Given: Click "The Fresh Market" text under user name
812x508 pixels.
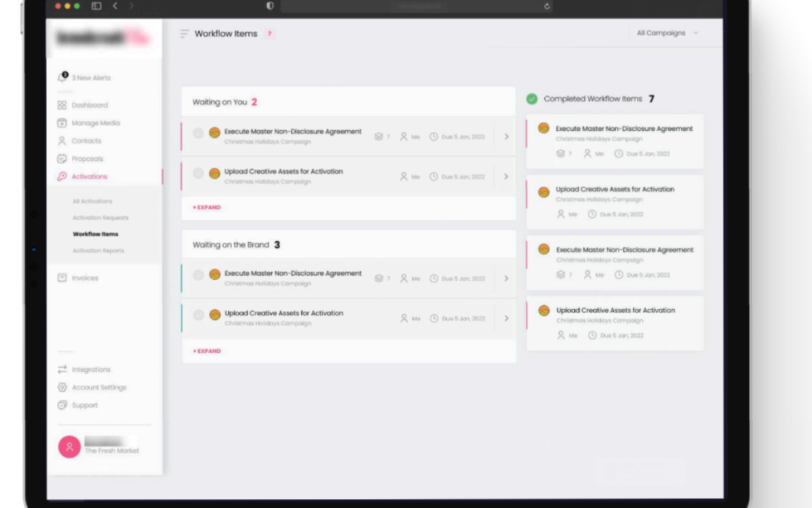Looking at the screenshot, I should [111, 451].
